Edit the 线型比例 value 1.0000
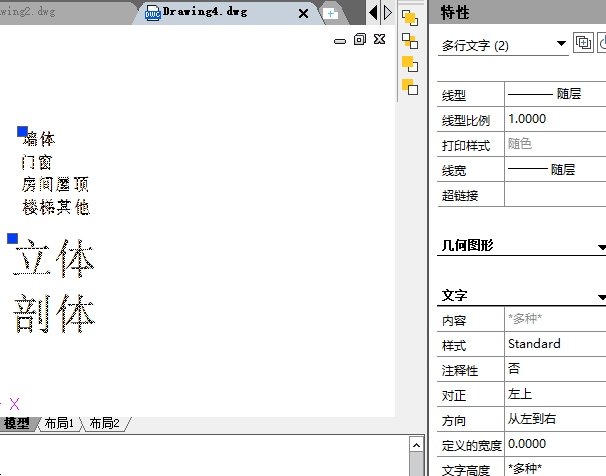The width and height of the screenshot is (606, 476). point(555,119)
